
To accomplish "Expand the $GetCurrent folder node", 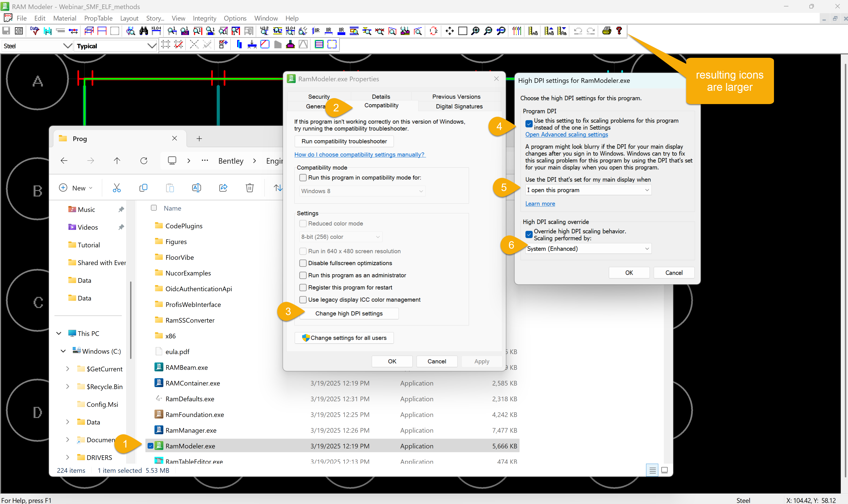I will pos(68,369).
